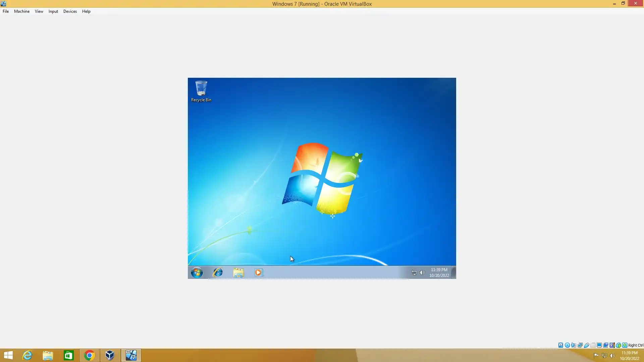Click the guest volume speaker icon

(x=422, y=273)
